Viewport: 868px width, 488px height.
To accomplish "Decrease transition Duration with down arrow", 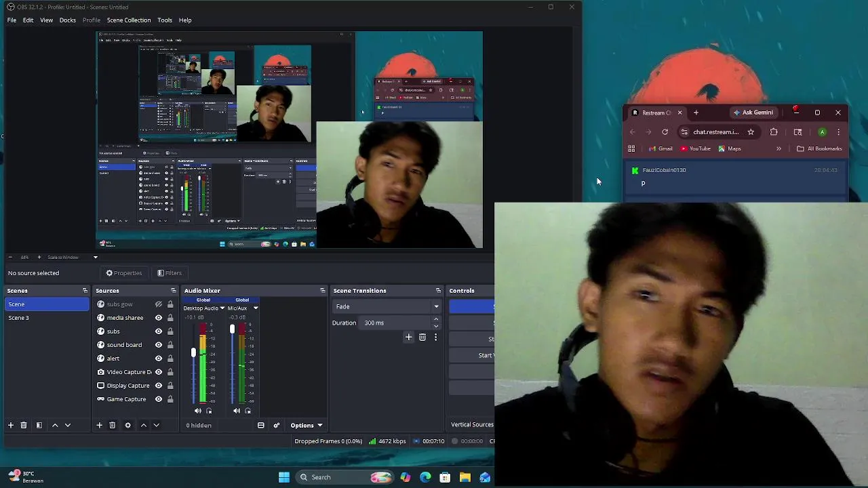I will [x=436, y=326].
